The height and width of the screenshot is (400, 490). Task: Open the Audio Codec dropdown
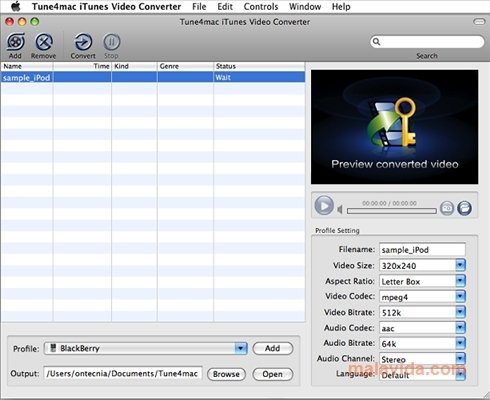(x=460, y=328)
